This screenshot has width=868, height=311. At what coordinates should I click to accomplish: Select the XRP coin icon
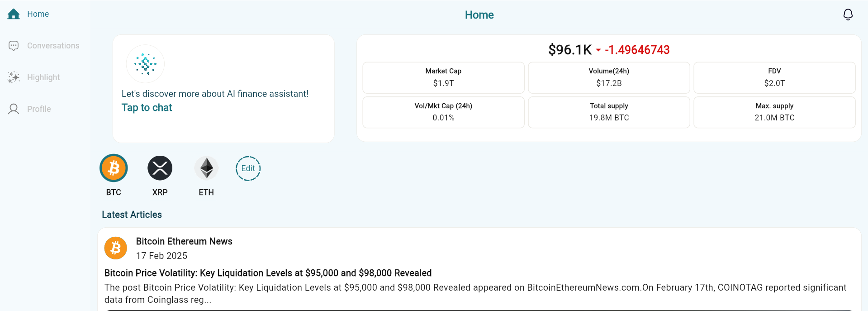(x=160, y=168)
